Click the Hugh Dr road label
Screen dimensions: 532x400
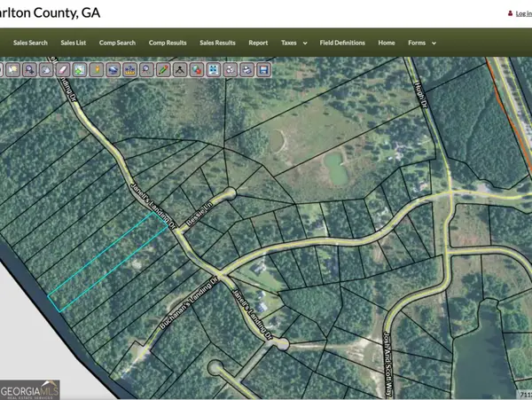click(x=420, y=94)
